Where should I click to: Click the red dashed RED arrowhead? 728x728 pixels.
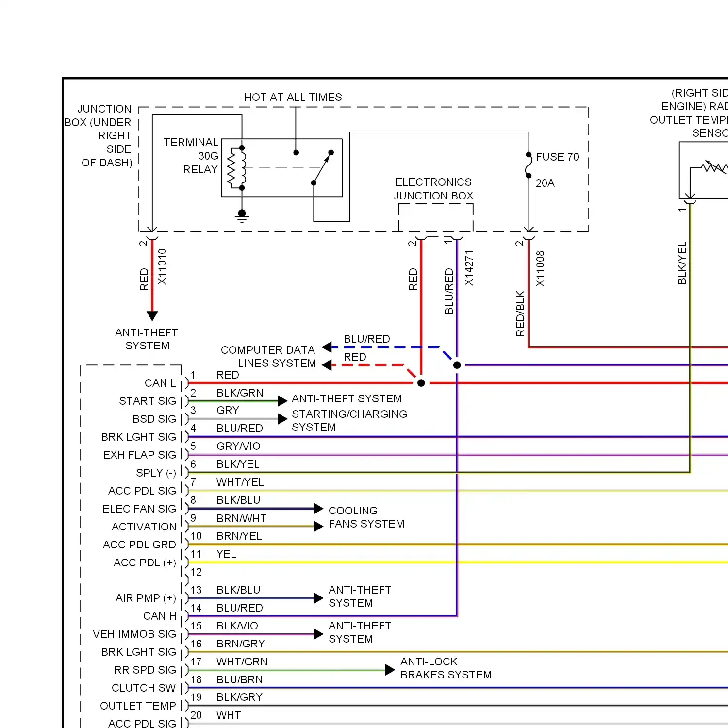[327, 365]
